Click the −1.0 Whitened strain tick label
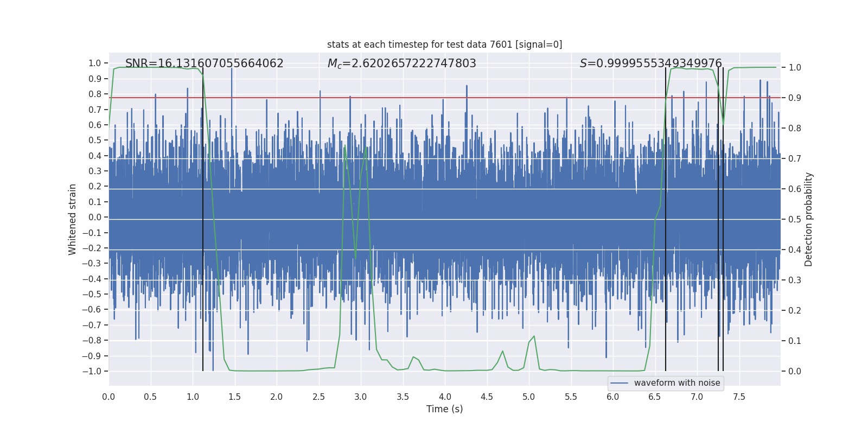 pos(92,372)
